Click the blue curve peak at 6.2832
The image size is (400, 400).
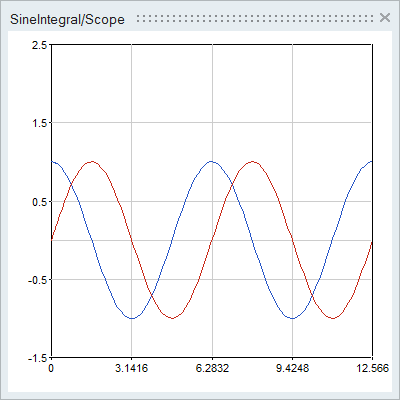click(x=212, y=162)
